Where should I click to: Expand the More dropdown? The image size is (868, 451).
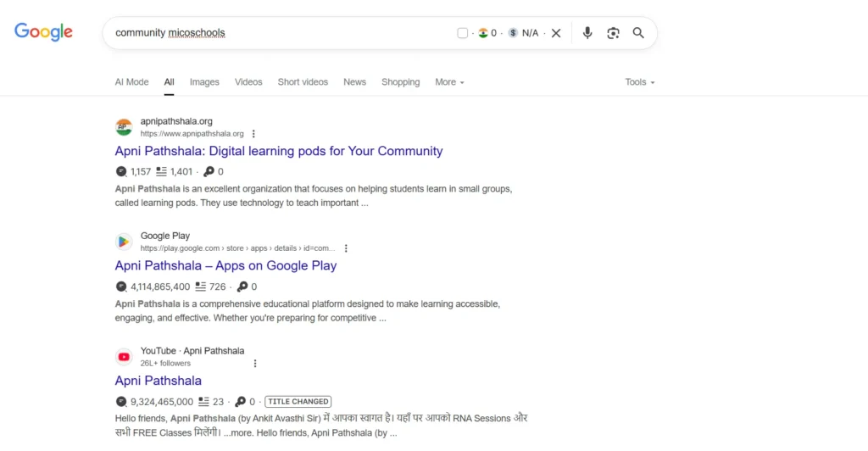(x=449, y=82)
